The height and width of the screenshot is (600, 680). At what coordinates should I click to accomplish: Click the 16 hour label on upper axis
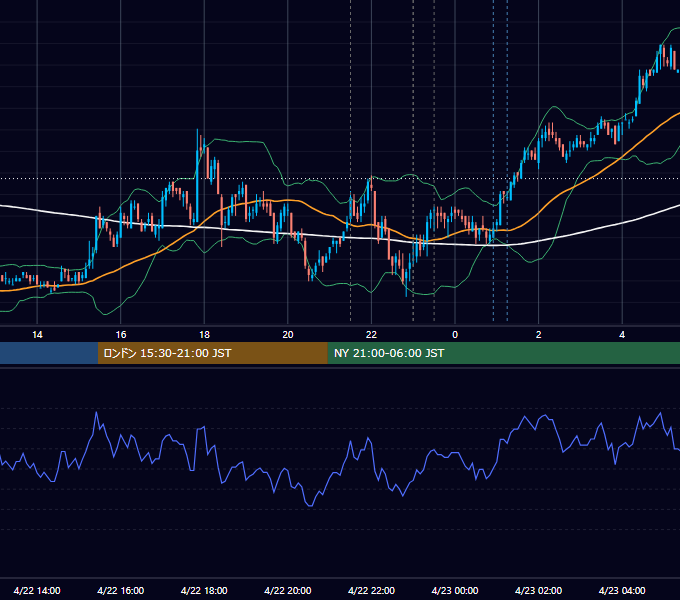point(121,335)
